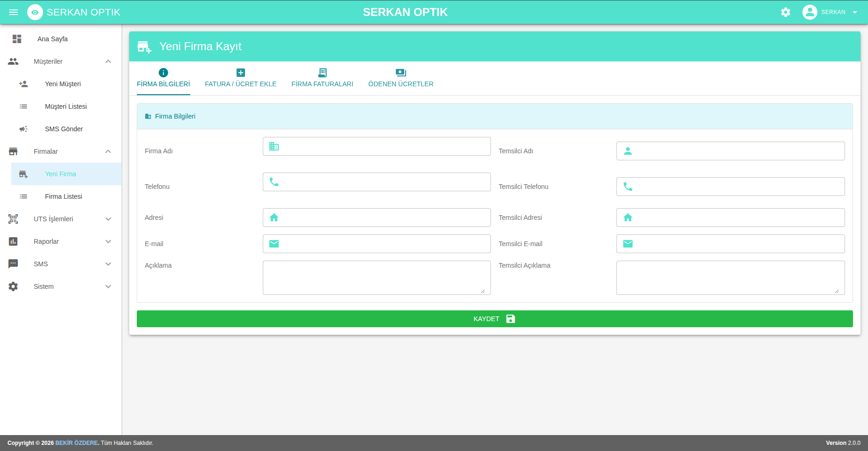Click the green KAYDET button

(495, 319)
